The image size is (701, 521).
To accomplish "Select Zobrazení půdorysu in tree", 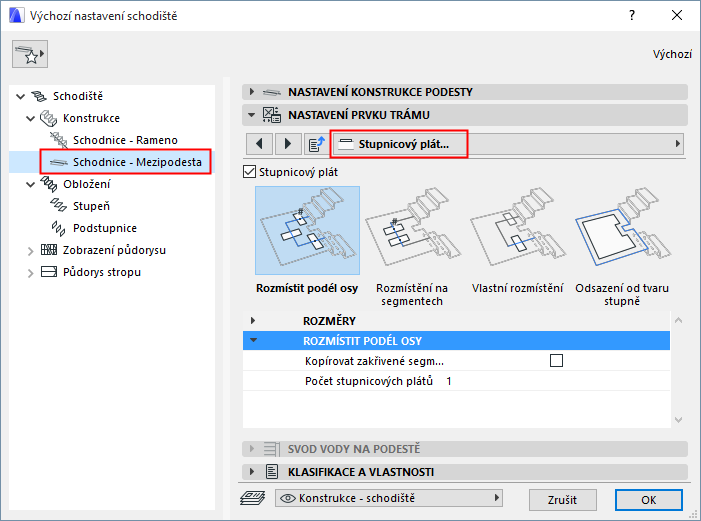I will click(x=114, y=250).
